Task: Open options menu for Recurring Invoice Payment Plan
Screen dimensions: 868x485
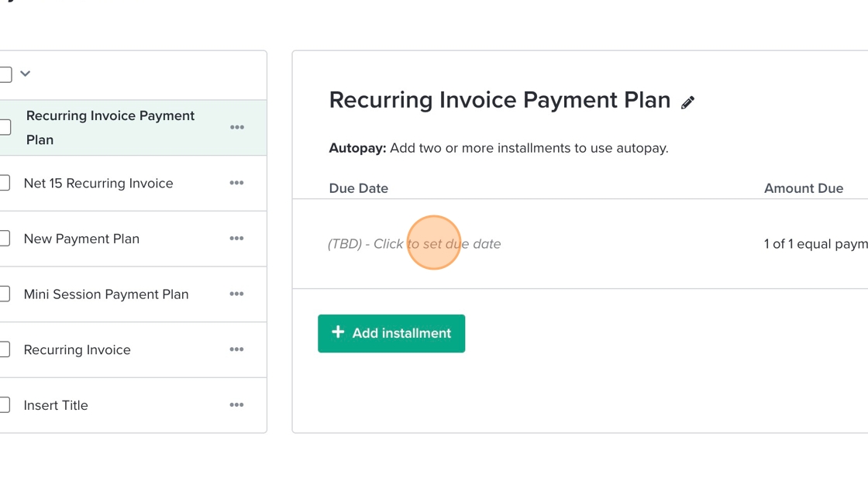Action: tap(237, 127)
